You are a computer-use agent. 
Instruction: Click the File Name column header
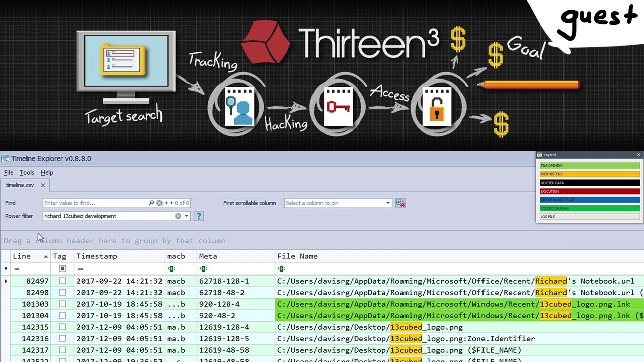[459, 256]
